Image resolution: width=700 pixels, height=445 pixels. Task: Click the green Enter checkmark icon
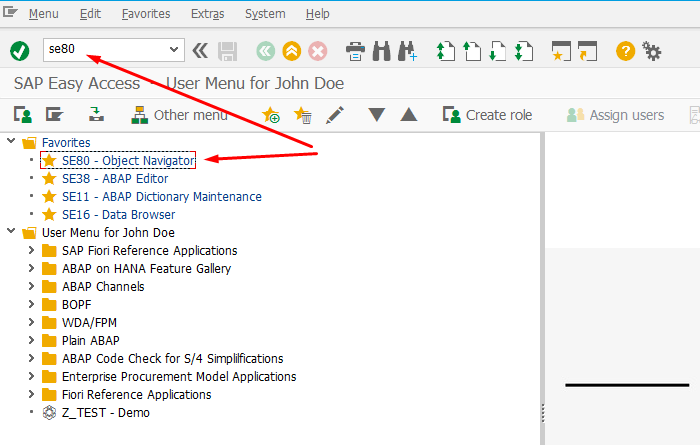pyautogui.click(x=20, y=51)
